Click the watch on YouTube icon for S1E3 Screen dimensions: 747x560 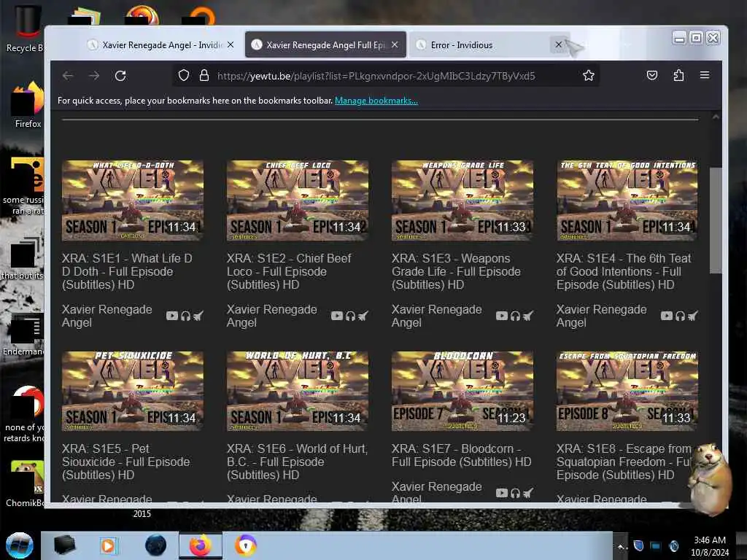click(502, 316)
